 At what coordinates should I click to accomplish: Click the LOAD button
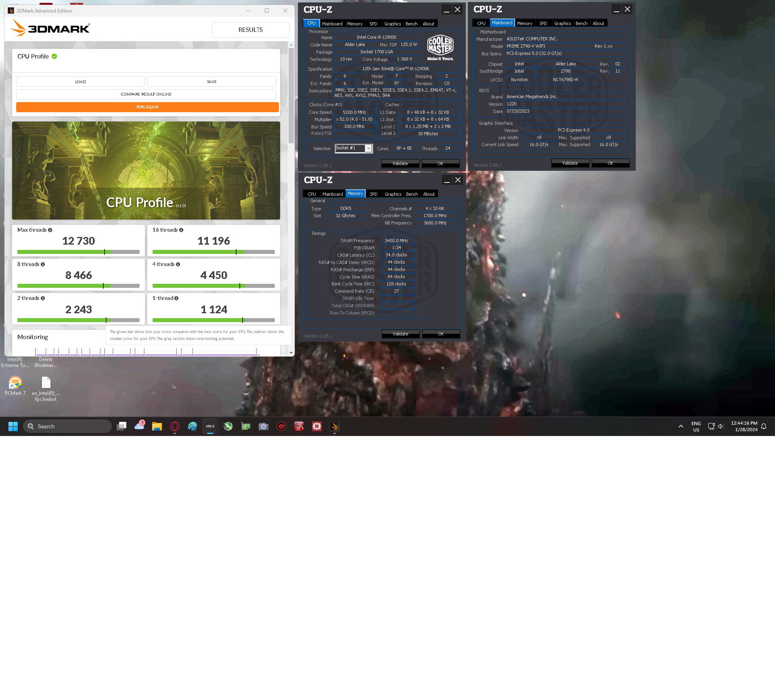coord(80,82)
